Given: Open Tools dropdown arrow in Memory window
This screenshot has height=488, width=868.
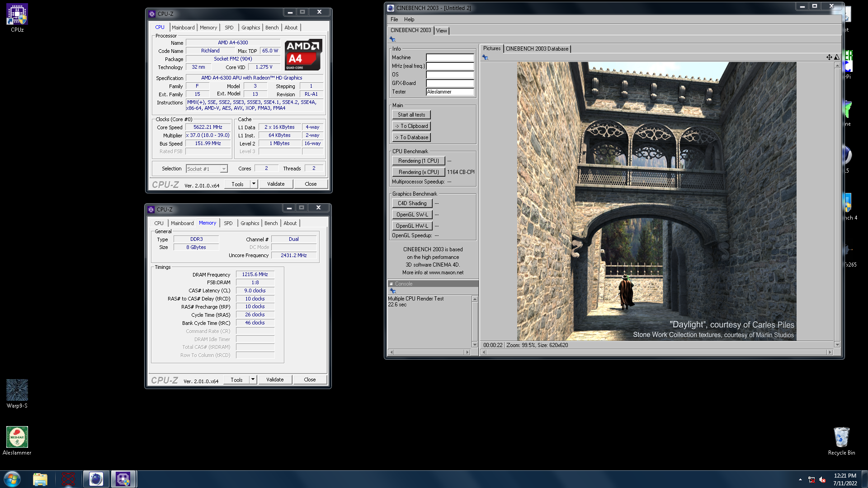Looking at the screenshot, I should [x=253, y=380].
